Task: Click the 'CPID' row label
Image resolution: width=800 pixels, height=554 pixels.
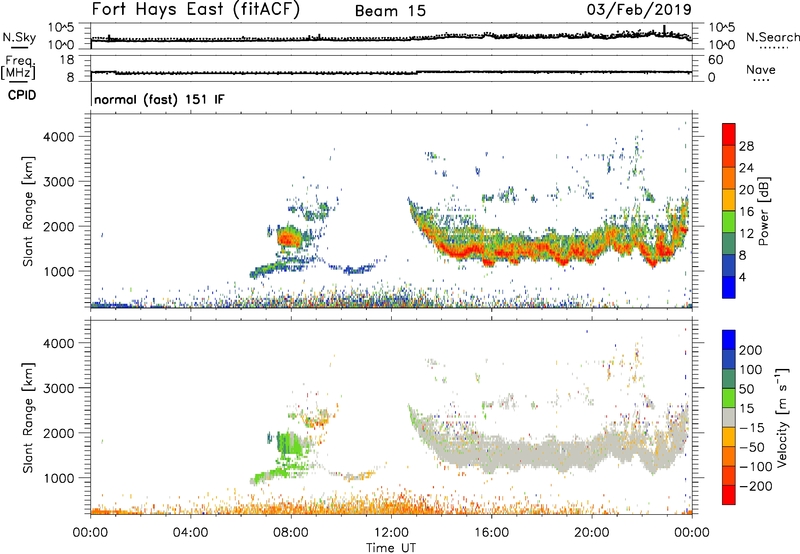Action: 22,95
